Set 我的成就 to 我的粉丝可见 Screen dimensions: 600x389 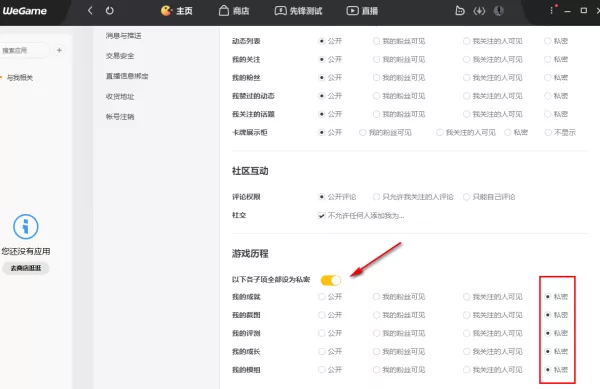click(376, 296)
